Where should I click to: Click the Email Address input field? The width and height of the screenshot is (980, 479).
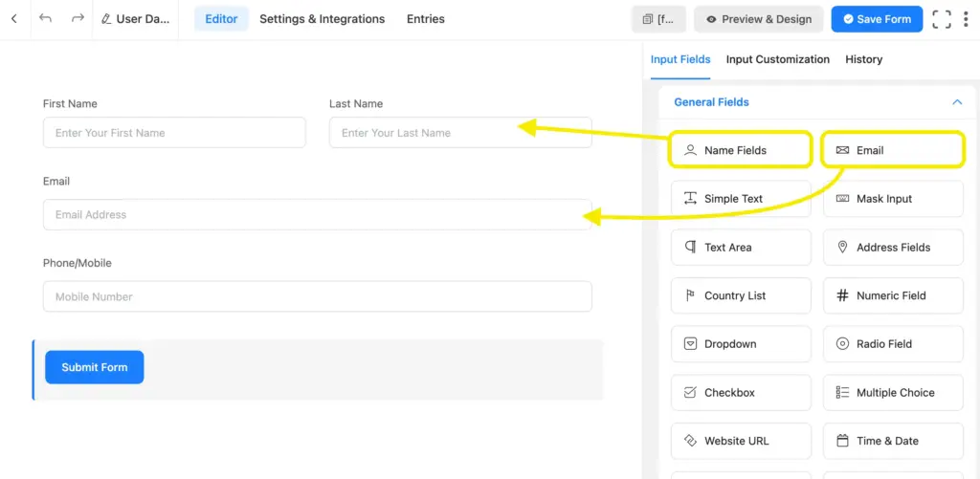coord(317,214)
